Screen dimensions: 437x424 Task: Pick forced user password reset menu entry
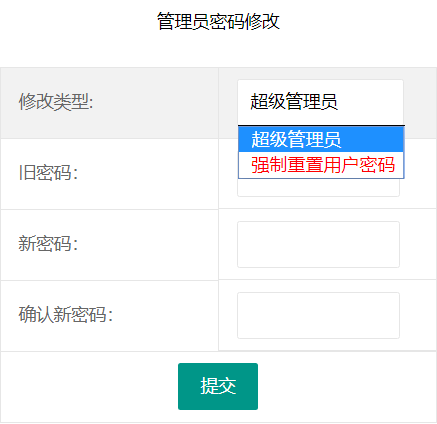pyautogui.click(x=323, y=165)
